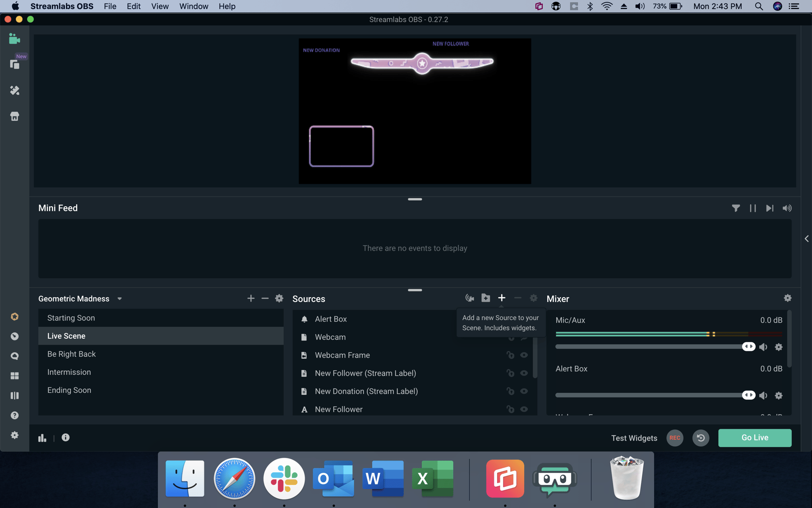
Task: Skip the current alert in the Mini Feed
Action: pos(770,208)
